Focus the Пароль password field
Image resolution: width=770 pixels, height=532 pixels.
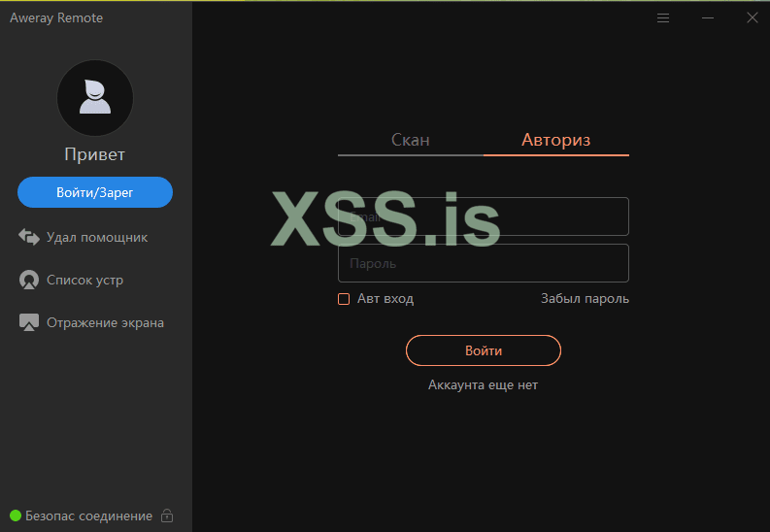(x=484, y=263)
